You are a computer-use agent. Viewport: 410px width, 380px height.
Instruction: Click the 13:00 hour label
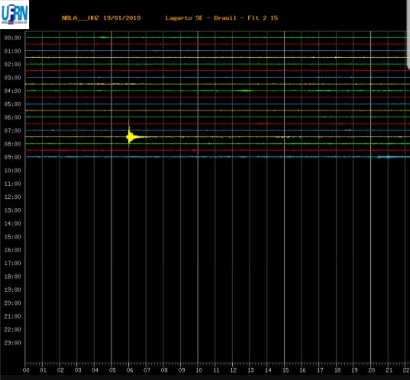click(13, 210)
